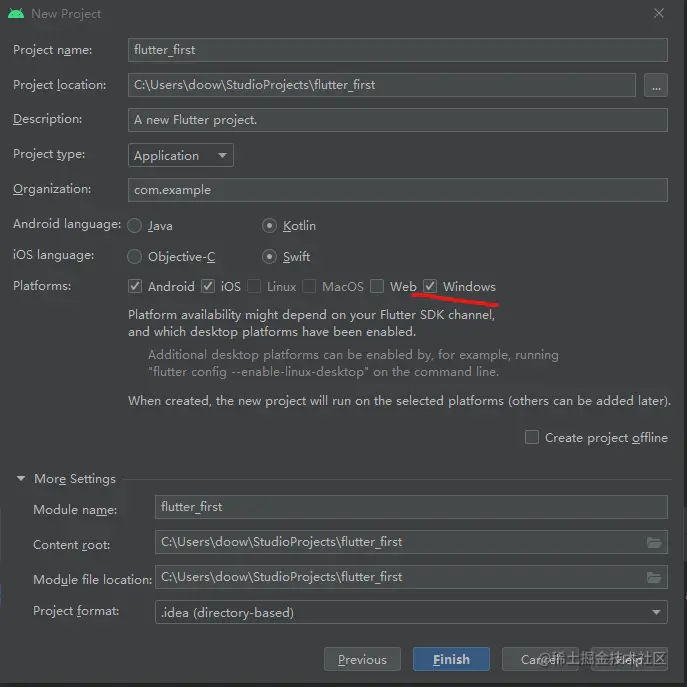Click the Finish button
The image size is (687, 687).
451,659
